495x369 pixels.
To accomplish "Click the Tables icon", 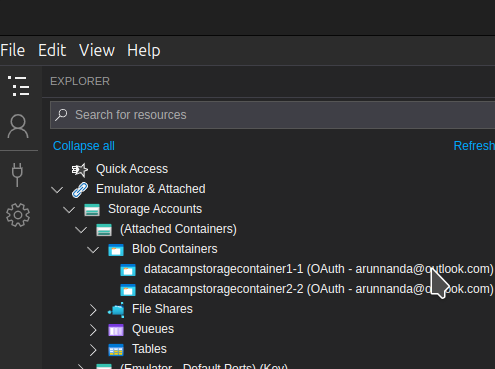I will pos(116,350).
